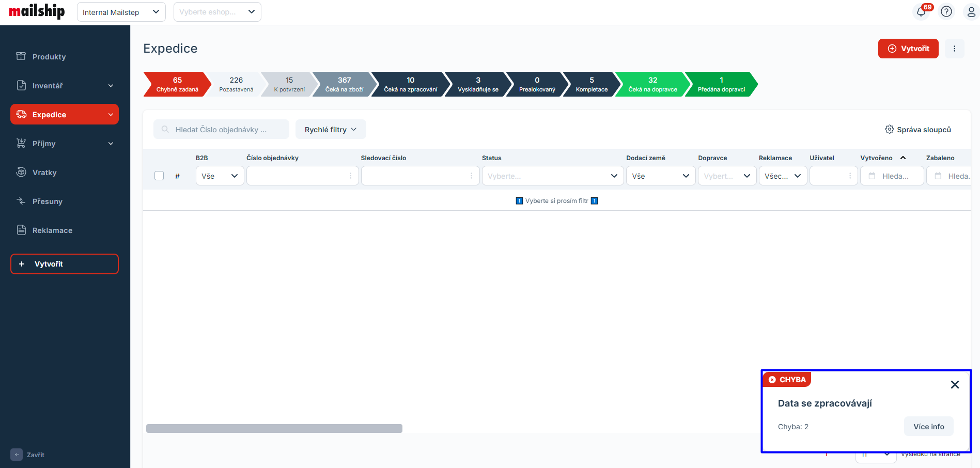The image size is (980, 468).
Task: Open the Status filter dropdown
Action: [552, 176]
